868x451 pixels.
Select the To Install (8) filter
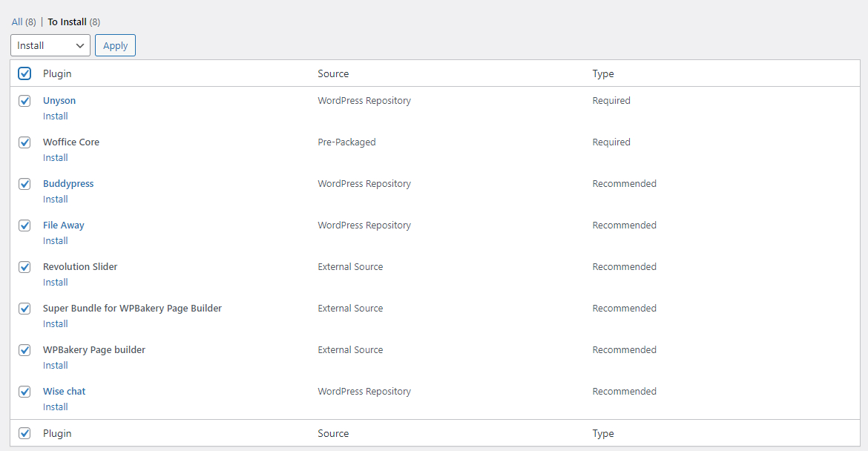pos(67,22)
